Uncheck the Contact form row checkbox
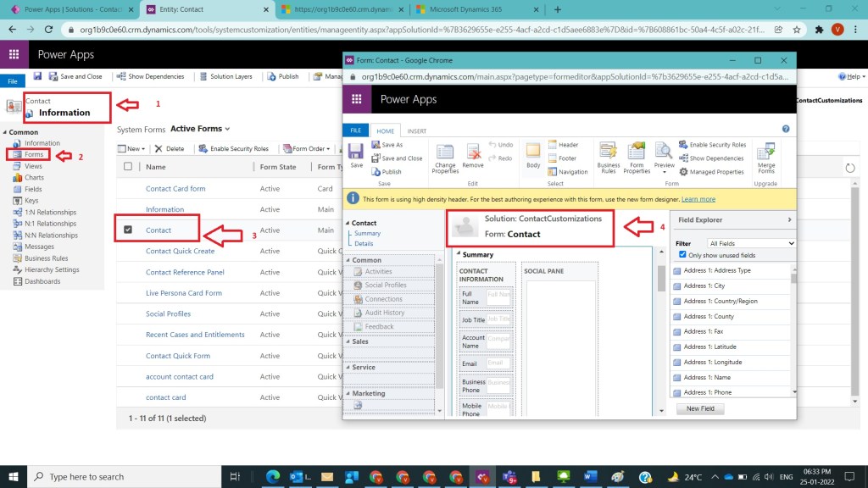Image resolution: width=868 pixels, height=488 pixels. (x=128, y=230)
